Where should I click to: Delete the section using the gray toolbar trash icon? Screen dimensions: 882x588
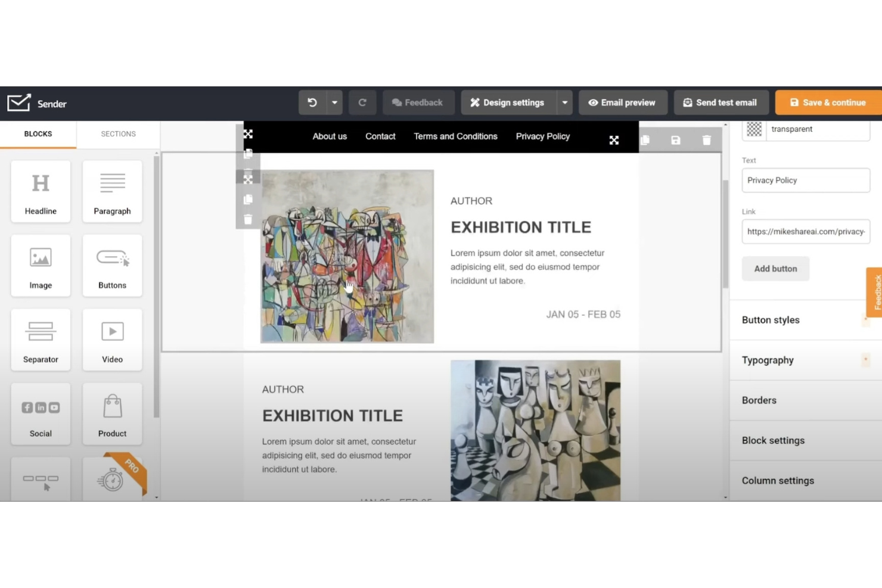click(707, 140)
